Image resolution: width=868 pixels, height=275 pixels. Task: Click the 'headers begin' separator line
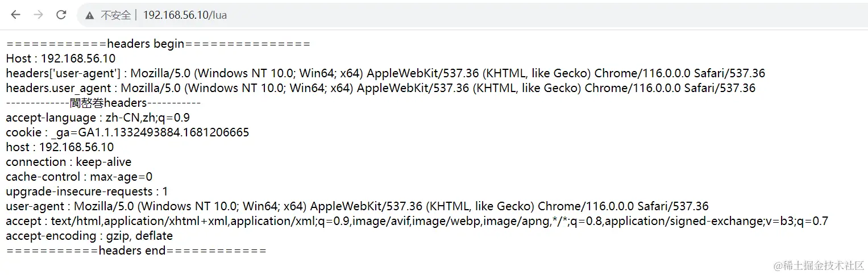[x=158, y=44]
